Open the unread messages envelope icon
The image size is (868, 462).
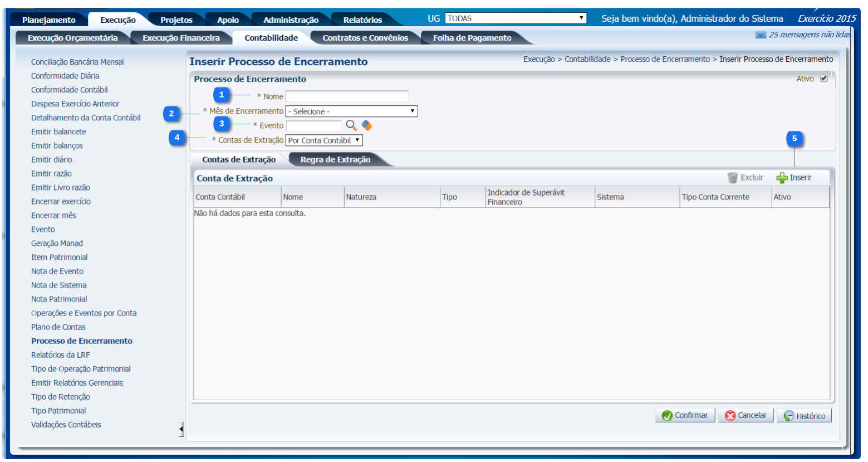[761, 35]
